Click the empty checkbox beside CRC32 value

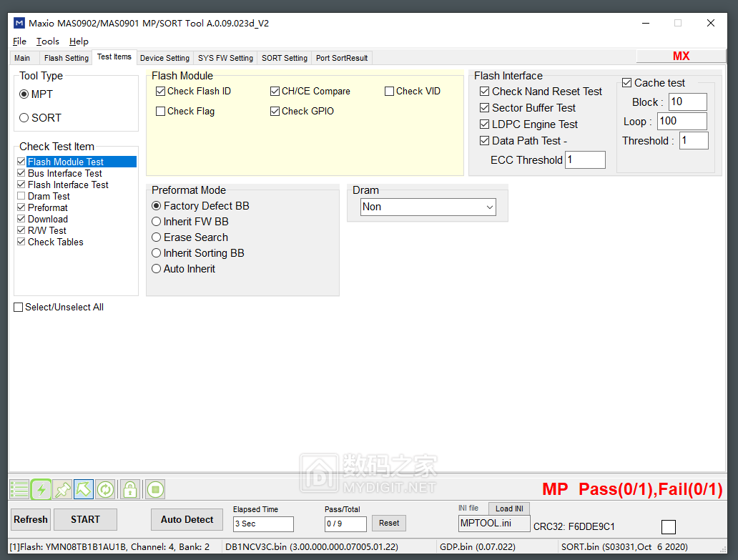click(x=669, y=526)
